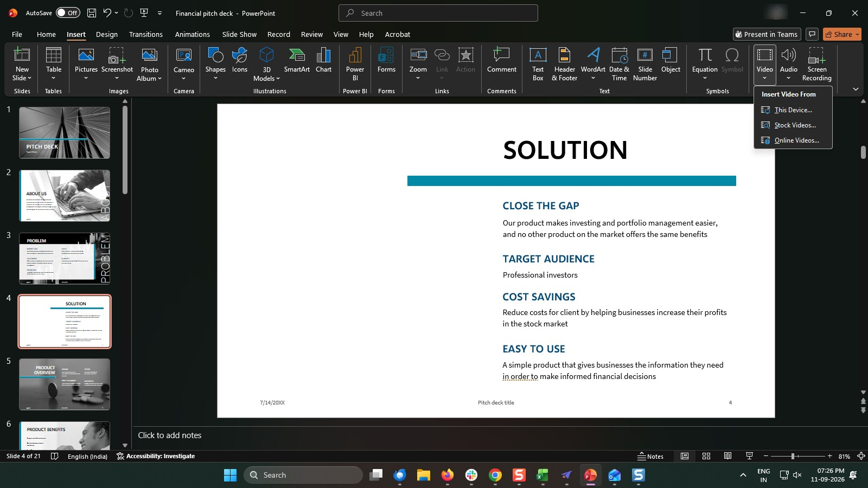Screen dimensions: 868x488
Task: Collapse the ribbon with the chevron
Action: tap(856, 89)
